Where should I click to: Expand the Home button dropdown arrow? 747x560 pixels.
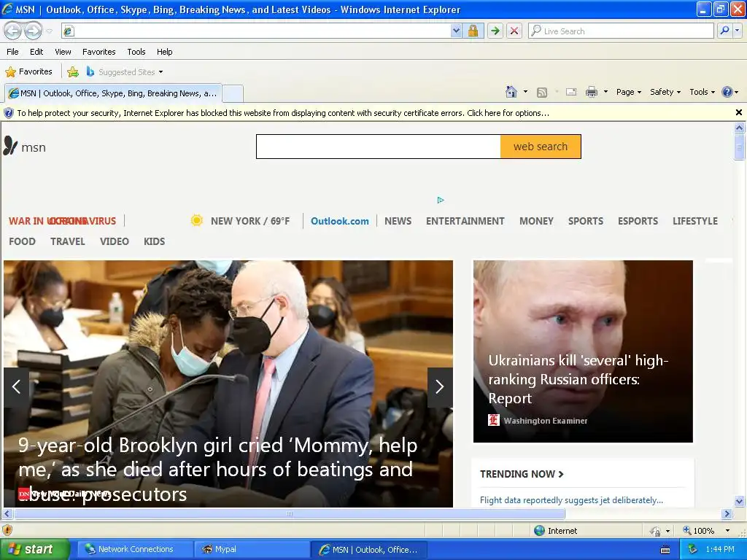pyautogui.click(x=525, y=92)
